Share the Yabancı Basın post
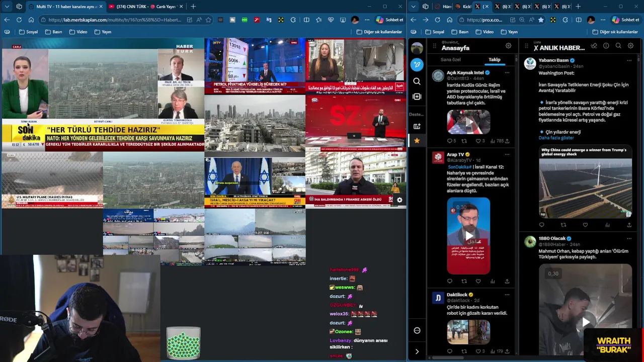The image size is (644, 362). pyautogui.click(x=629, y=225)
